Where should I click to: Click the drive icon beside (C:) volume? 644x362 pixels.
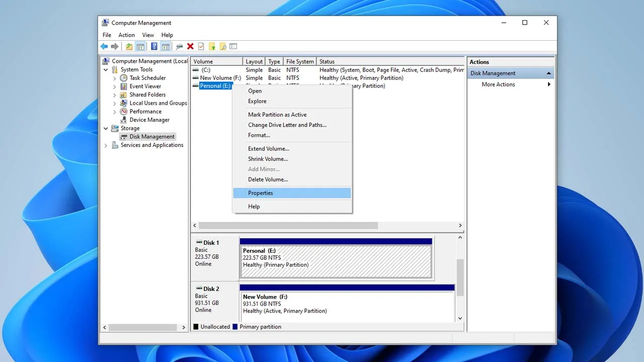[x=196, y=70]
